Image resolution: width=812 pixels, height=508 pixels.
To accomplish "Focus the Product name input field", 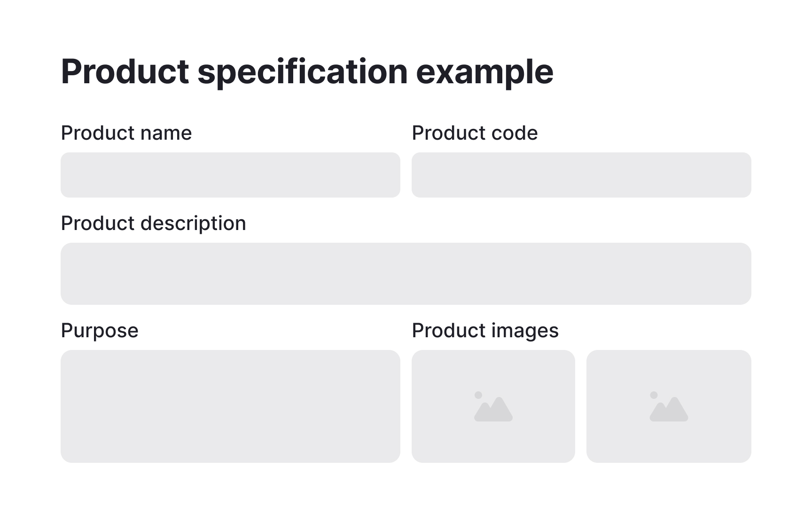I will (x=230, y=175).
